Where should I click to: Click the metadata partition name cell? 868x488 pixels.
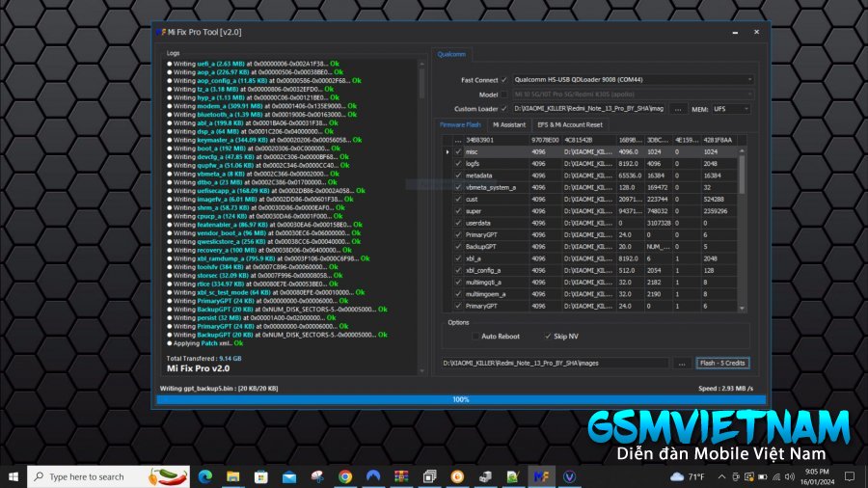[x=496, y=176]
